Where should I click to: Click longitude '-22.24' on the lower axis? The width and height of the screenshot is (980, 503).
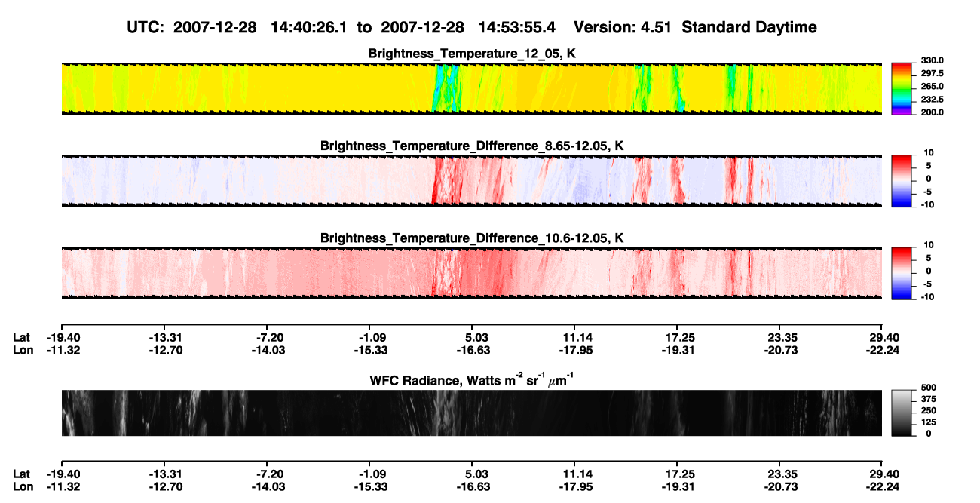click(883, 486)
